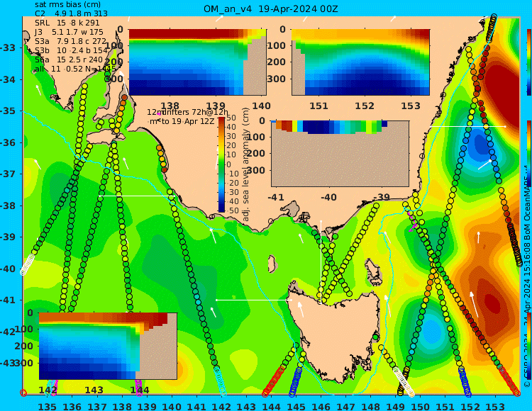The height and width of the screenshot is (411, 532).
Task: Open the -41 to -39 latitude section inset
Action: click(x=340, y=154)
